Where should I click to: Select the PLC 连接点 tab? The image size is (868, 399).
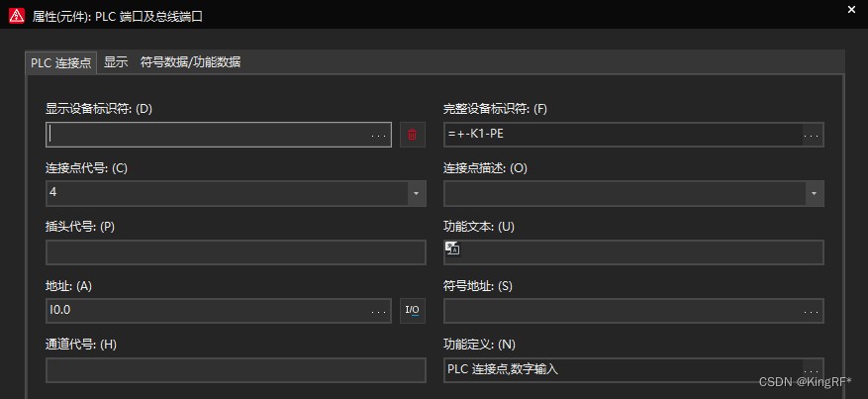[x=61, y=62]
